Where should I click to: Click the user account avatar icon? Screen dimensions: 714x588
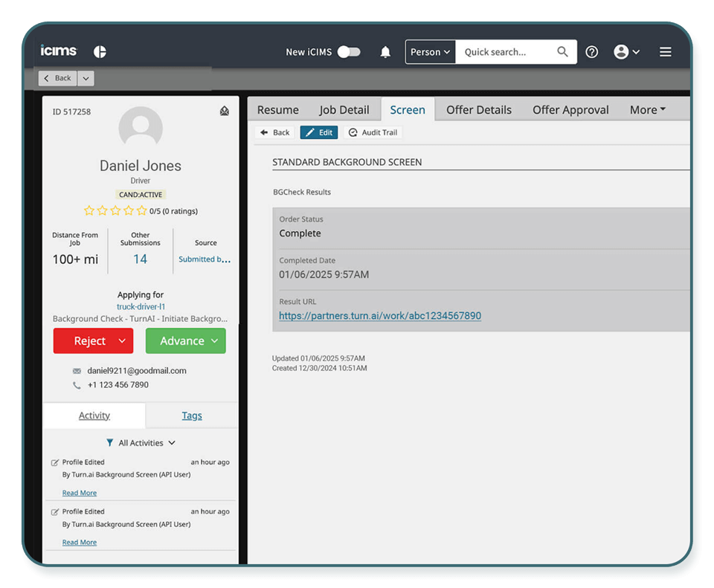621,52
